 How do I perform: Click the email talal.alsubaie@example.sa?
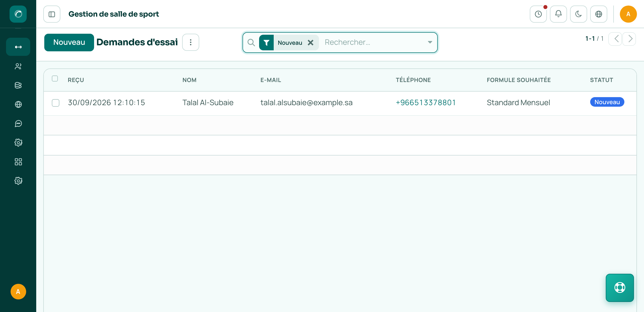pyautogui.click(x=306, y=102)
